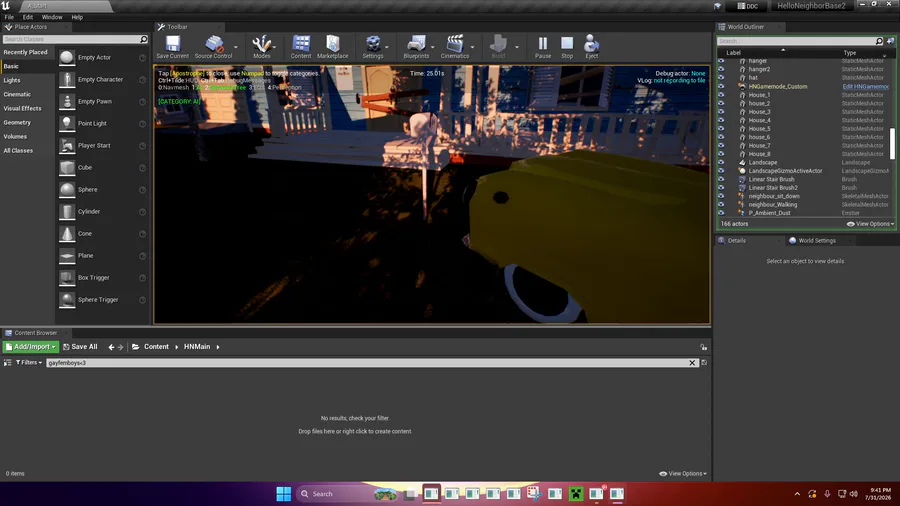The height and width of the screenshot is (506, 900).
Task: Toggle visibility of House_5 actor
Action: point(721,129)
